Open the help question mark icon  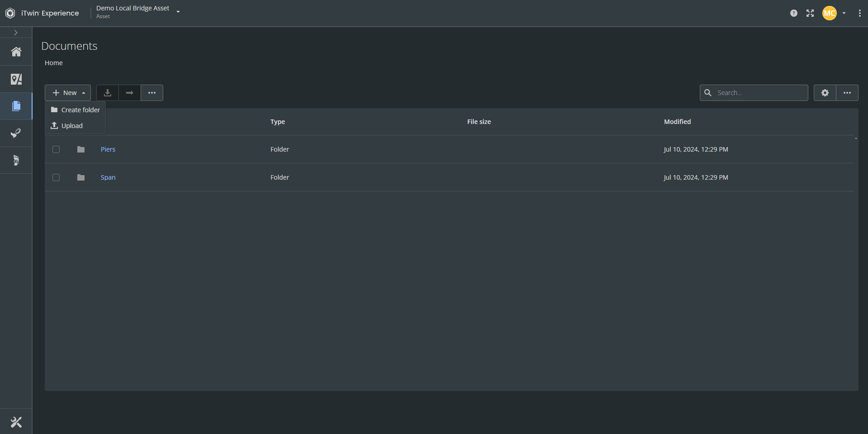point(793,13)
